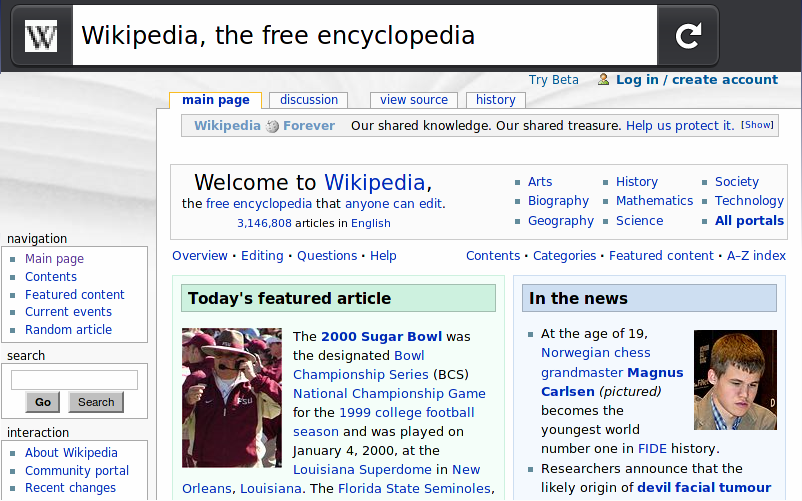
Task: Click the page title address field
Action: [x=365, y=35]
